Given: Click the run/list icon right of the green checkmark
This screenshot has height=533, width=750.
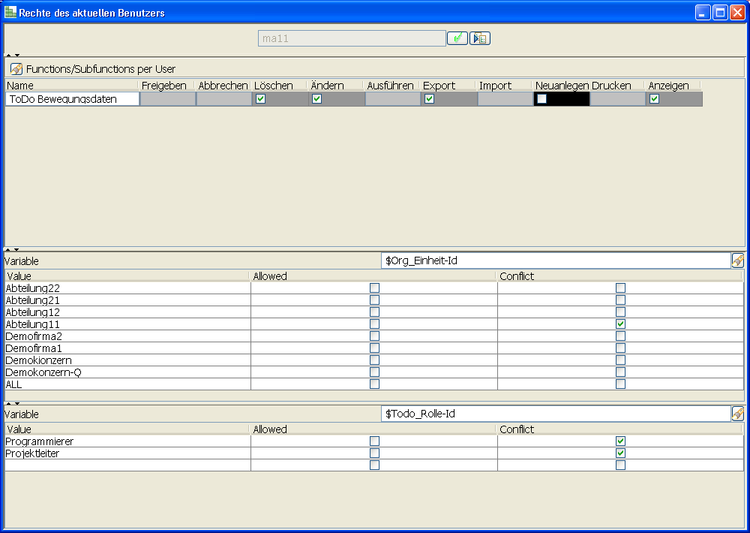Looking at the screenshot, I should point(480,38).
